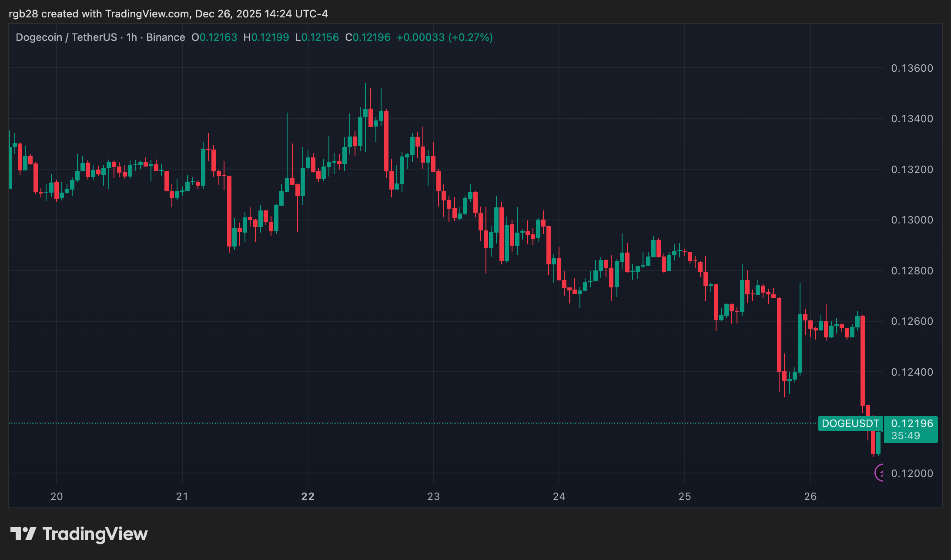Select the DOGEUSDT price label on right scale

click(850, 423)
